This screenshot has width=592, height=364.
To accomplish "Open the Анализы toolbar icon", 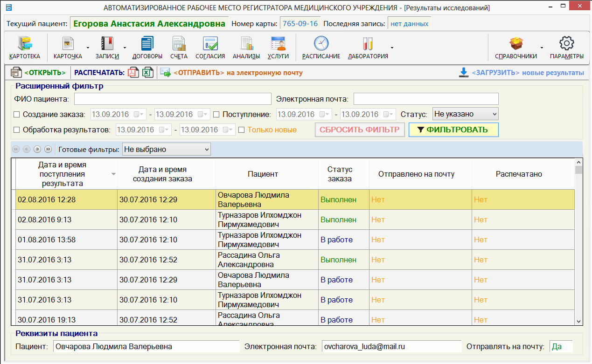I will pos(246,44).
